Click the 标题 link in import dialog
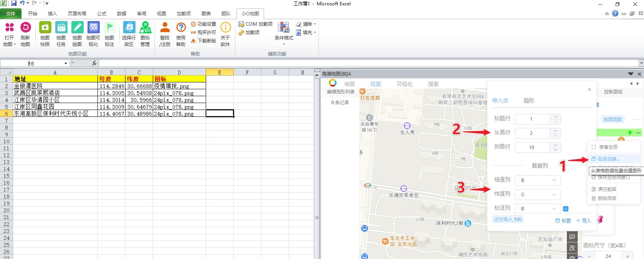 [563, 221]
